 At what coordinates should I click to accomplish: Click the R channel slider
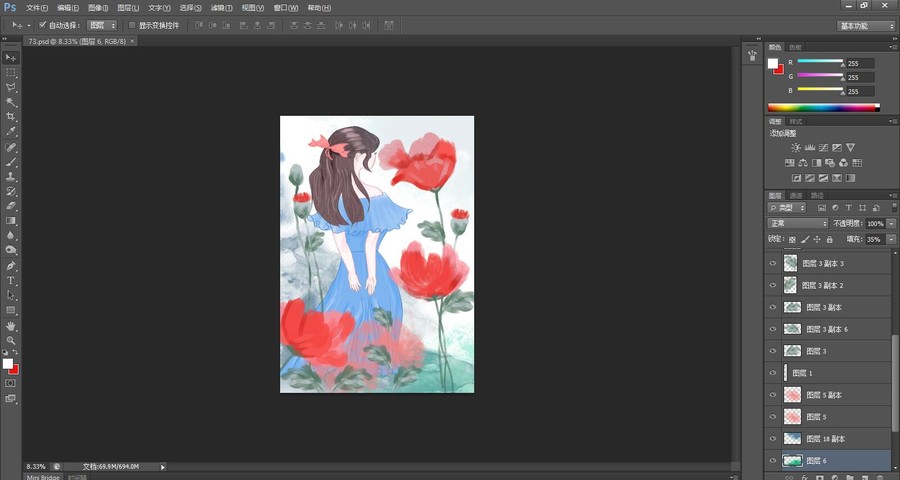820,61
